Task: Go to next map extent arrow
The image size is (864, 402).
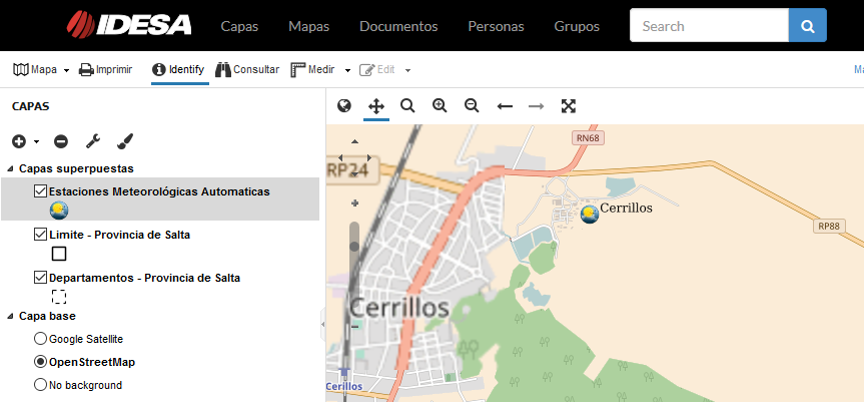Action: [x=536, y=106]
